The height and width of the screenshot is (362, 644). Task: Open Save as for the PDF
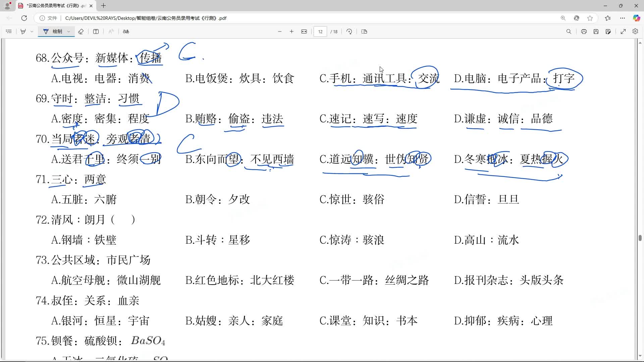point(608,32)
